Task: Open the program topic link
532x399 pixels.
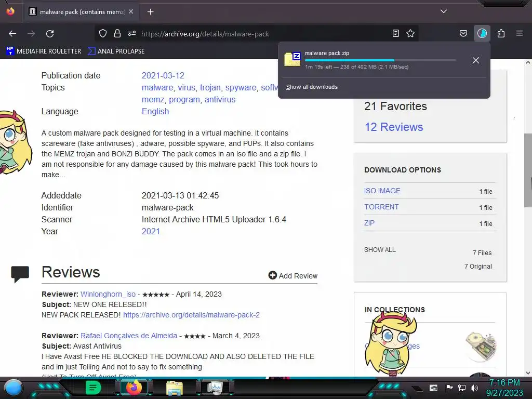Action: click(x=184, y=99)
